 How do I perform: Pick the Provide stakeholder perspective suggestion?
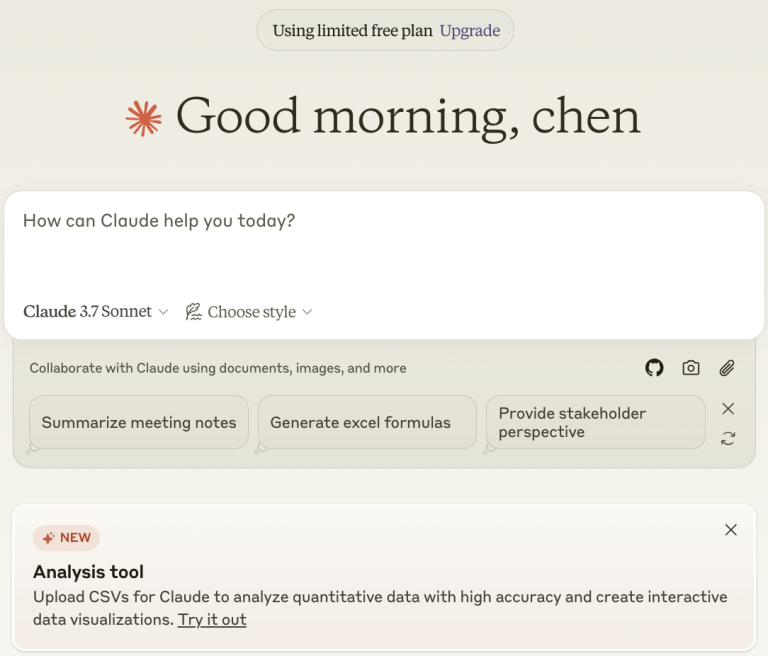pos(595,422)
